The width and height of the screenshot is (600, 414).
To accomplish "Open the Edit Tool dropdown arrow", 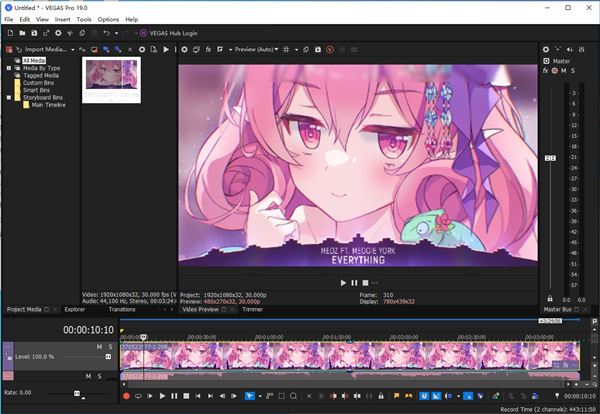I will click(x=260, y=396).
